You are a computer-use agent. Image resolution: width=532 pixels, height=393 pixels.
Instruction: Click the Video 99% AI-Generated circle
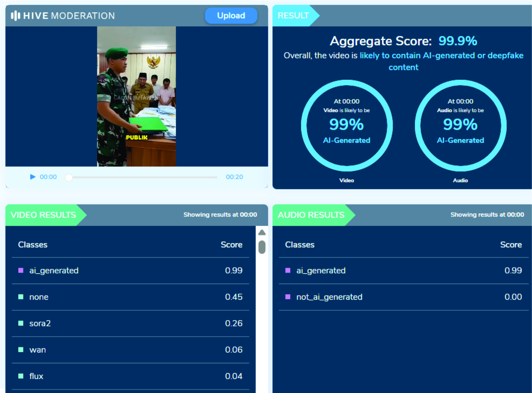click(347, 125)
